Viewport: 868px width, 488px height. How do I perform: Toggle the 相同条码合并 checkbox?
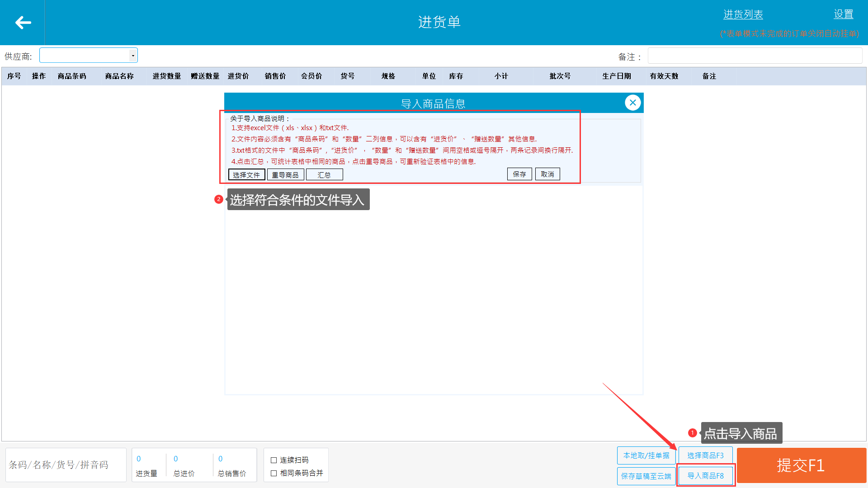[x=274, y=473]
